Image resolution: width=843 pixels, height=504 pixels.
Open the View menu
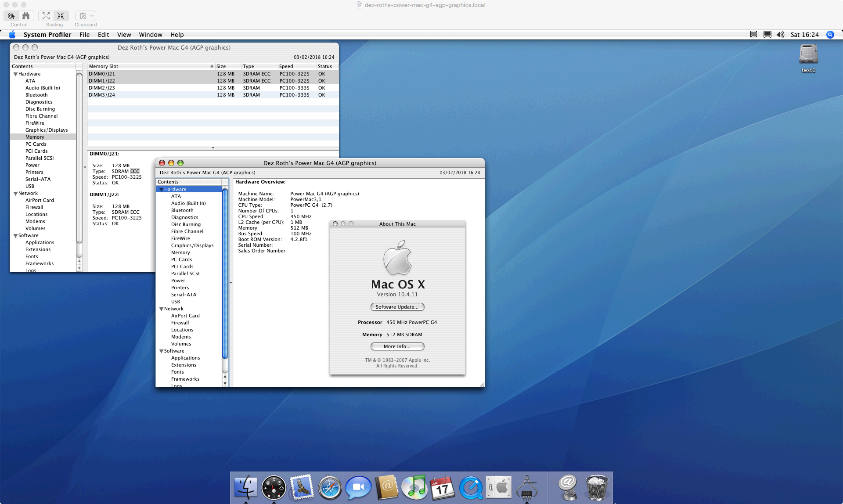point(124,35)
